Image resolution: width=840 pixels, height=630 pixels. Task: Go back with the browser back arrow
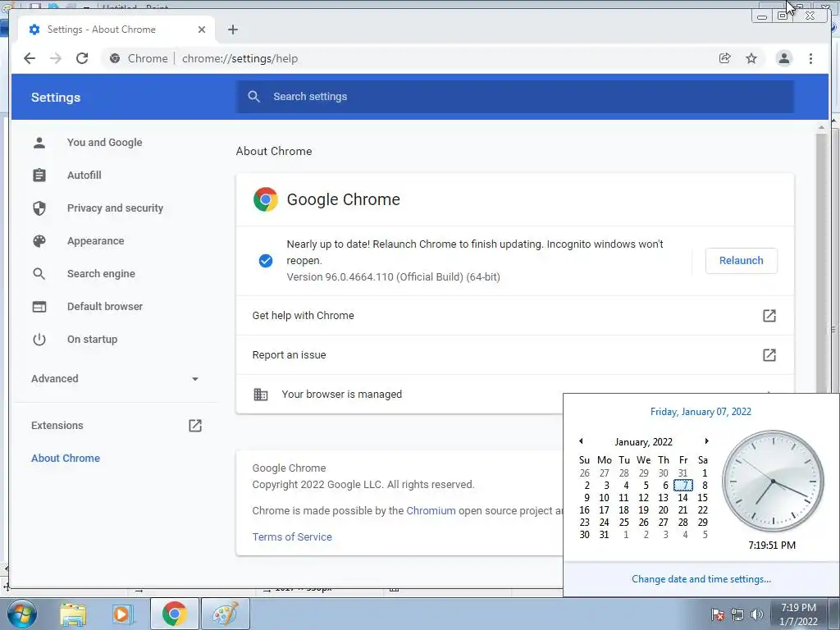click(x=30, y=58)
